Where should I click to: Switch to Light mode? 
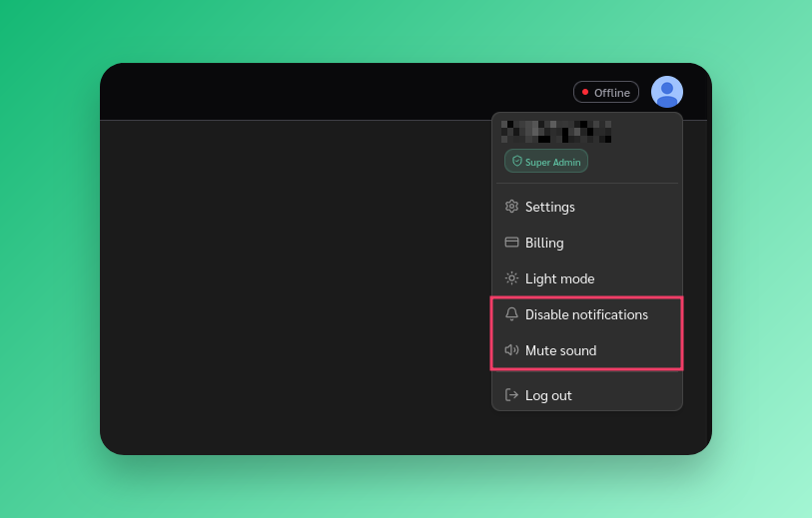pos(586,278)
